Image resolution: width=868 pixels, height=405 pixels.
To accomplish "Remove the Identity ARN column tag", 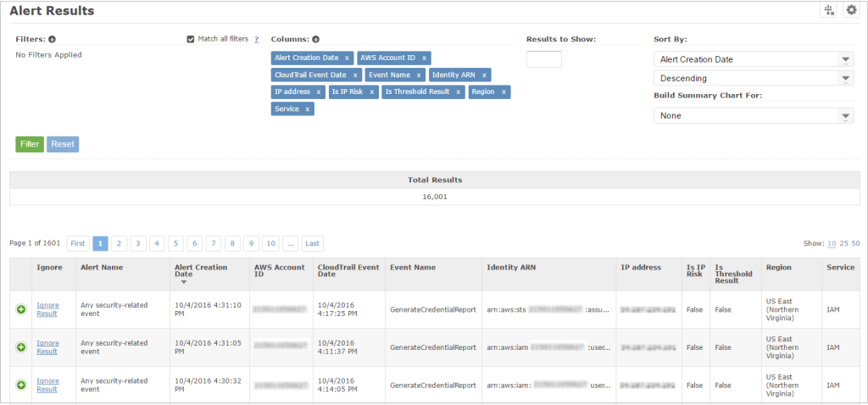I will pos(484,75).
